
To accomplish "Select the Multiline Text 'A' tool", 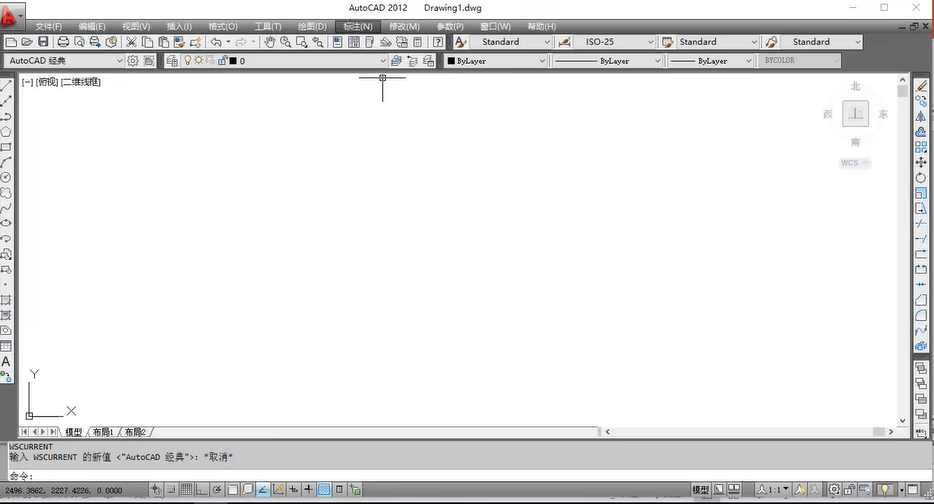I will (x=6, y=361).
